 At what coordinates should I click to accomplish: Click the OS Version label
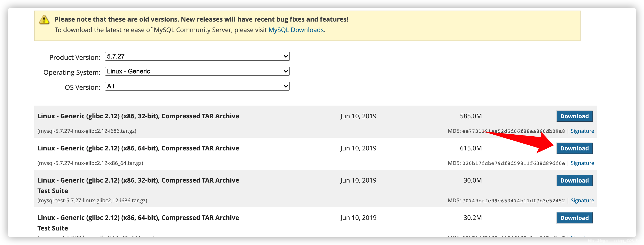83,87
